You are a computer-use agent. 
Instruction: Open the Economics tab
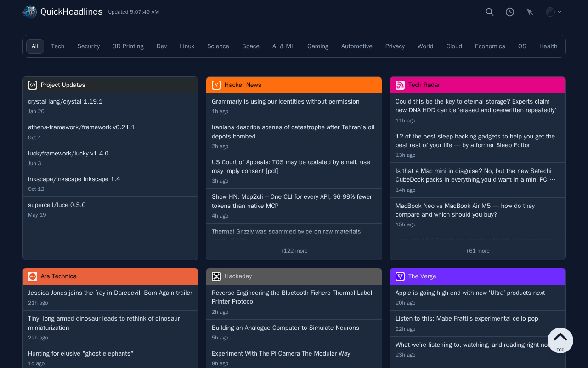point(490,46)
